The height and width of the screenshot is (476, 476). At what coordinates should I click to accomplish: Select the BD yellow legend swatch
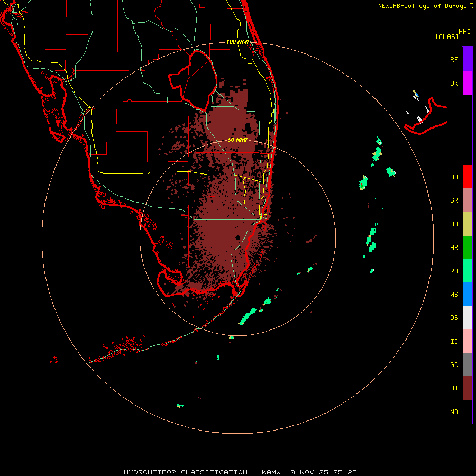tap(467, 224)
